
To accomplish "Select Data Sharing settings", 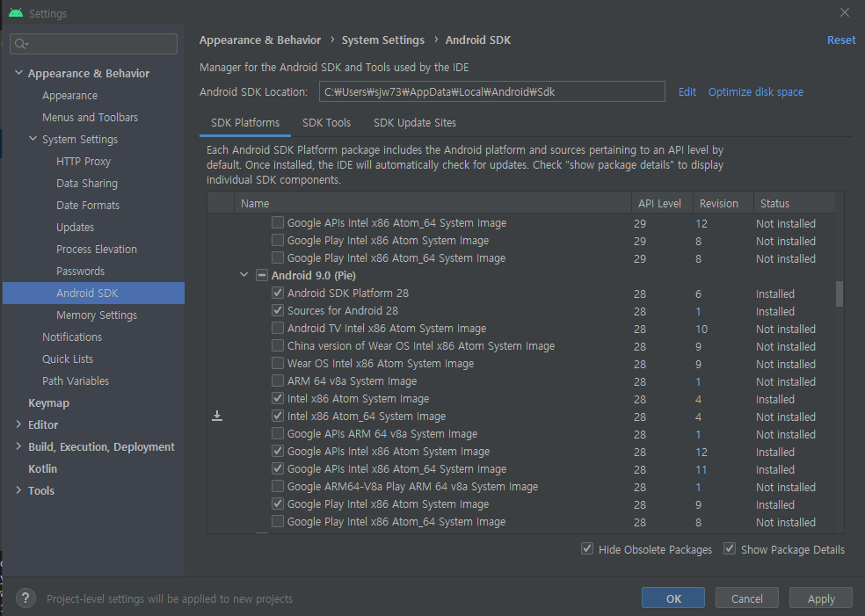I will point(87,183).
